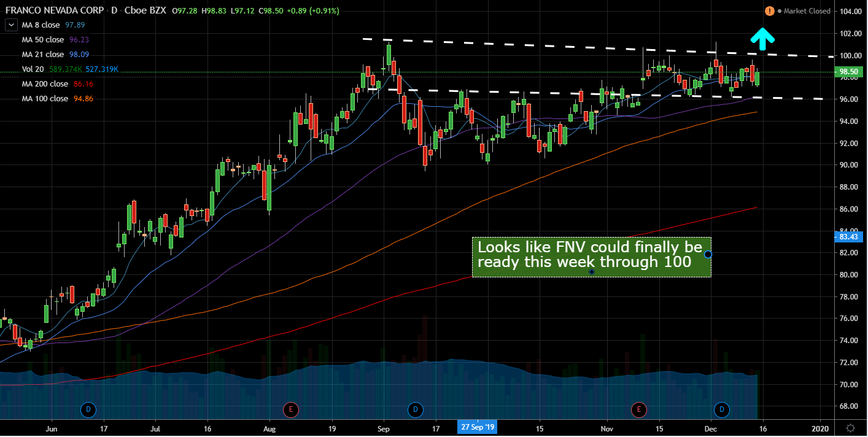868x437 pixels.
Task: Select the MA 200 close indicator
Action: point(45,84)
